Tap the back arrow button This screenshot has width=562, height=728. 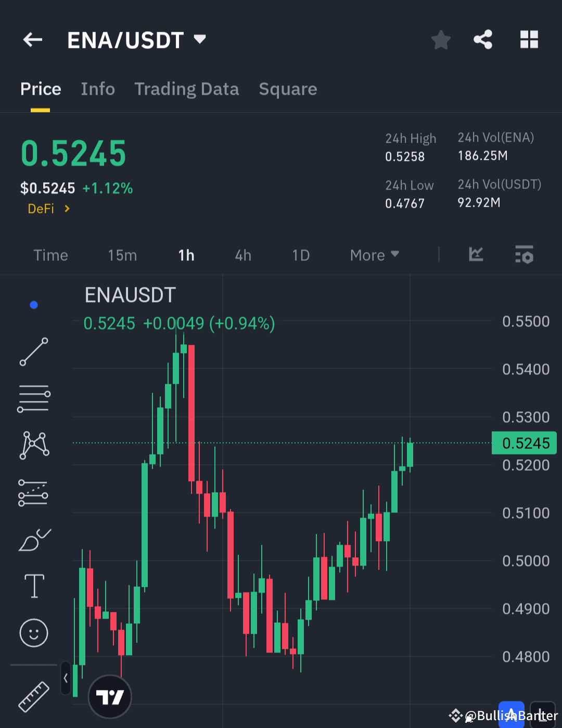pos(32,40)
